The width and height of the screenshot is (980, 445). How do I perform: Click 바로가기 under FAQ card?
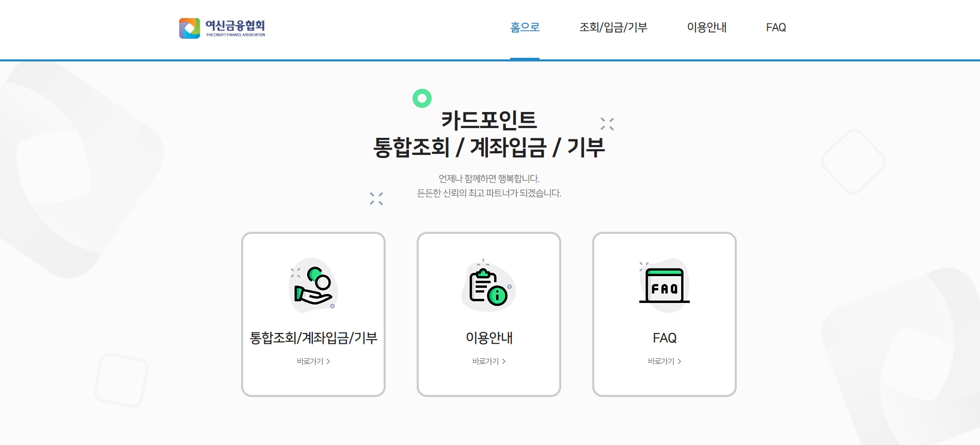click(x=665, y=361)
